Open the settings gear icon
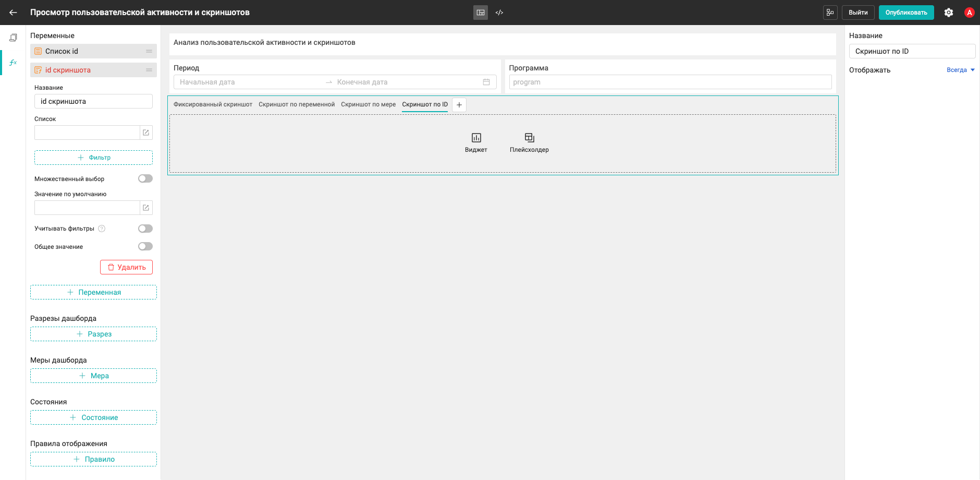 949,13
